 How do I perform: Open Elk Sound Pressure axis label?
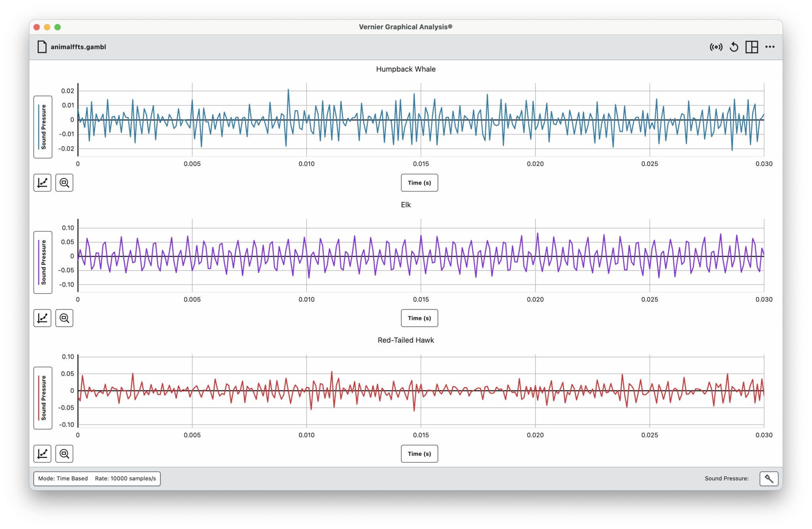(43, 262)
